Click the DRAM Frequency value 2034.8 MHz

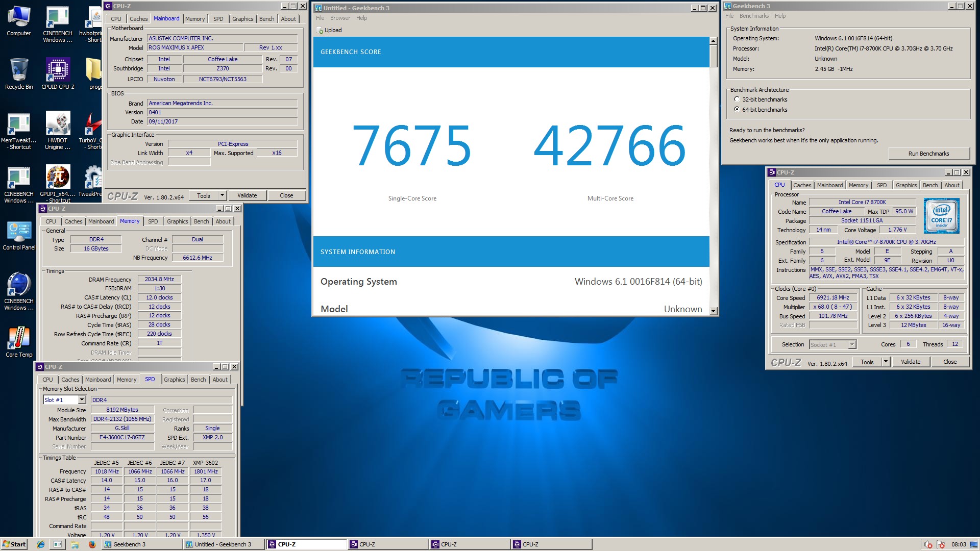[x=159, y=280]
